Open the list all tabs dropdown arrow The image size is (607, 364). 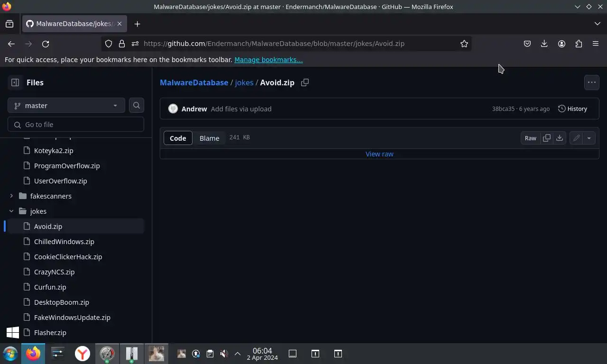tap(597, 24)
